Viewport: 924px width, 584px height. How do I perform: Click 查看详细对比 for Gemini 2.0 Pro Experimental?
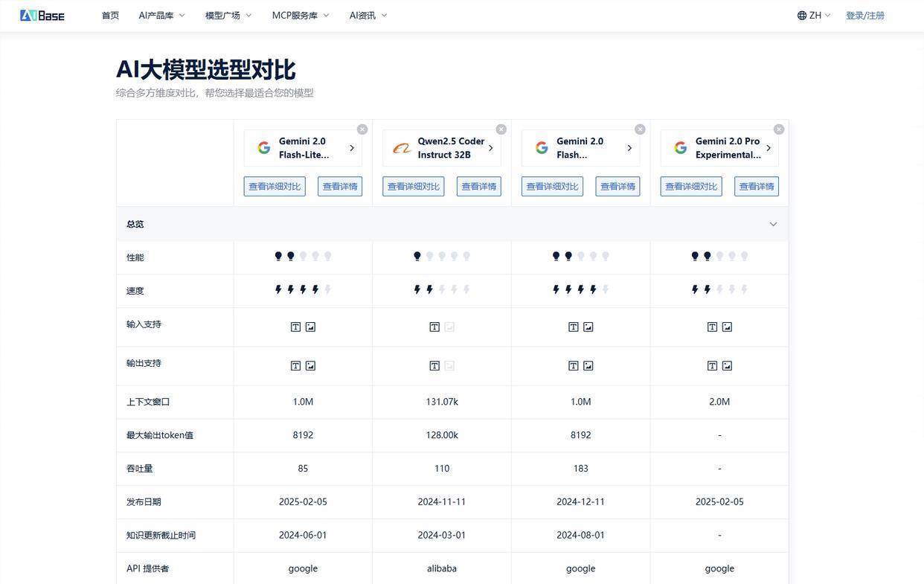point(691,187)
